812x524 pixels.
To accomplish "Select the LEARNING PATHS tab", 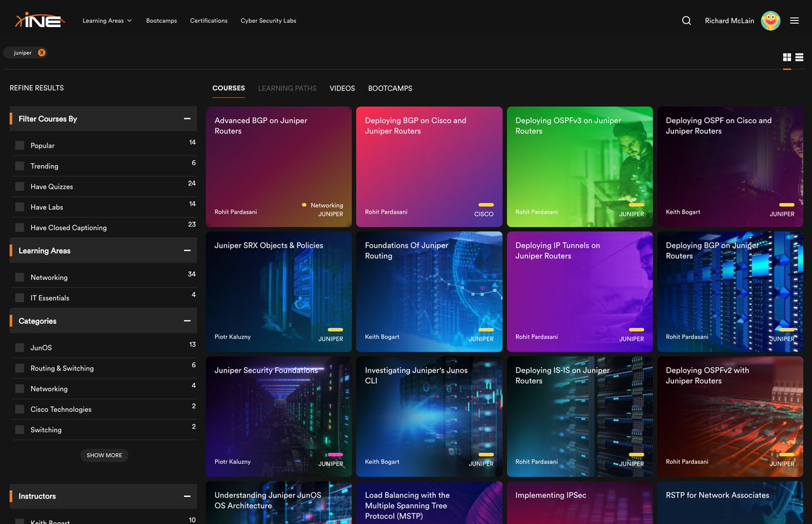I will pos(287,89).
